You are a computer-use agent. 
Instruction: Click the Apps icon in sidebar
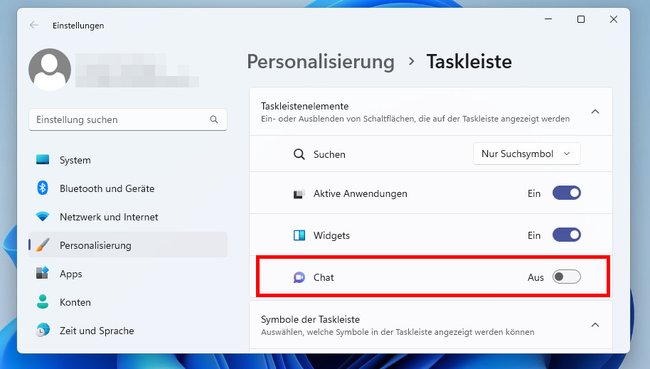(x=42, y=273)
